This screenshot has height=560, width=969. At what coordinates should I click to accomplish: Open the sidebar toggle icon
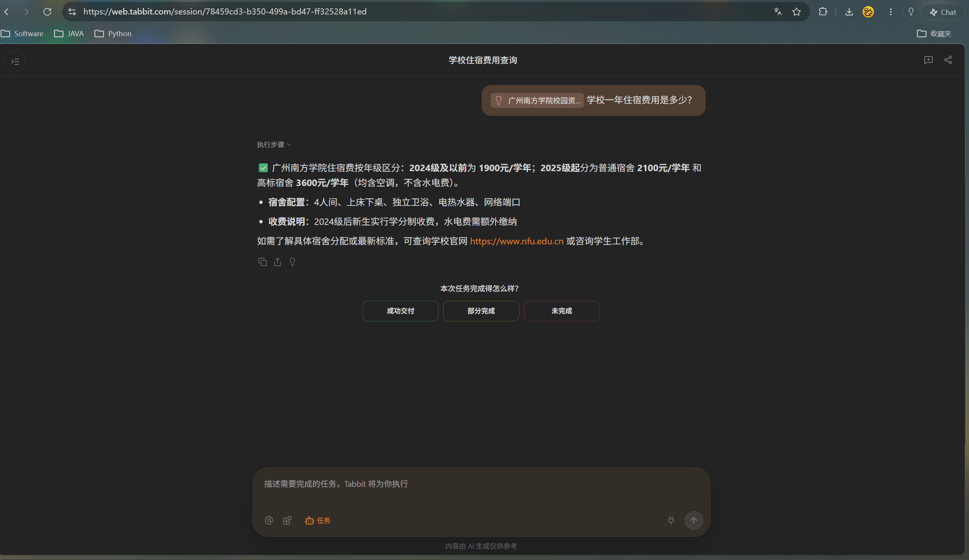(15, 61)
